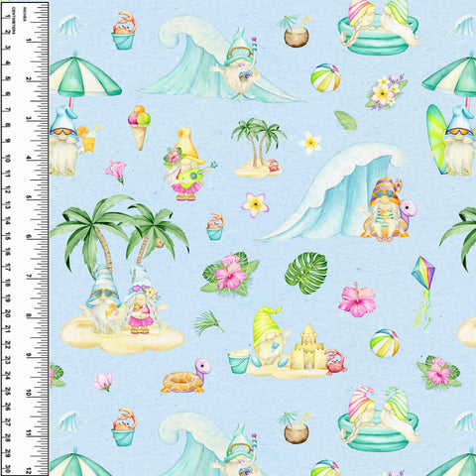476x476 pixels.
Task: Click the small green palm frond sprig
Action: pos(208,322)
